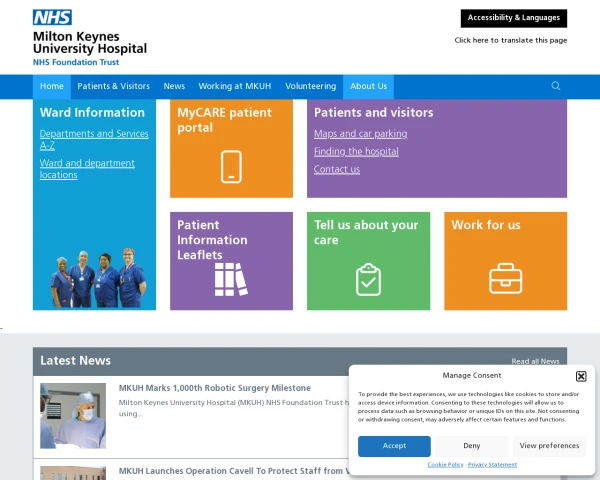The image size is (600, 480).
Task: Click the MyCARE patient portal heading
Action: [x=224, y=120]
